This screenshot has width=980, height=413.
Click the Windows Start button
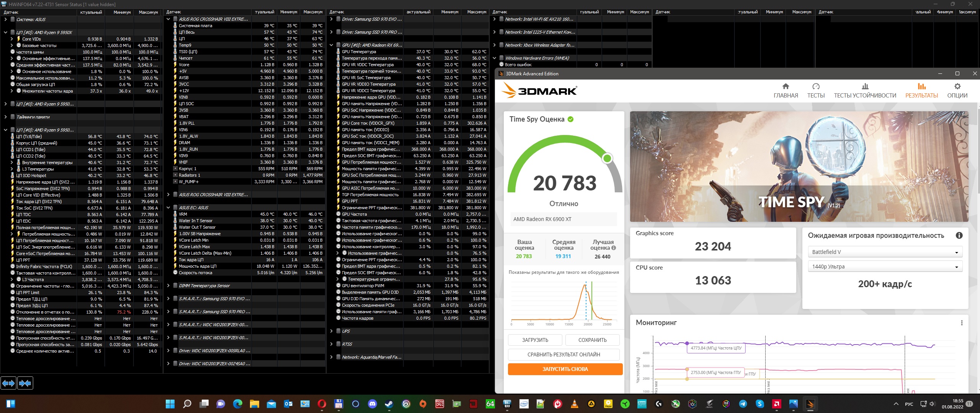coord(170,404)
